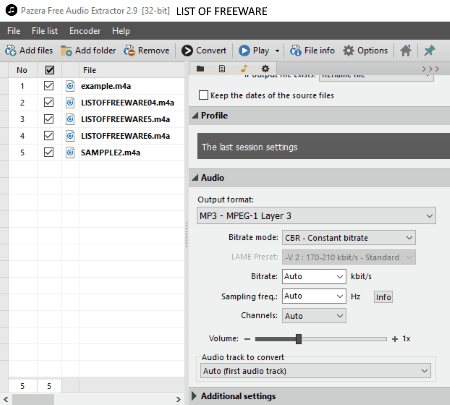
Task: Uncheck the LISTOFFREEWARE04.m4a checkbox
Action: 49,102
